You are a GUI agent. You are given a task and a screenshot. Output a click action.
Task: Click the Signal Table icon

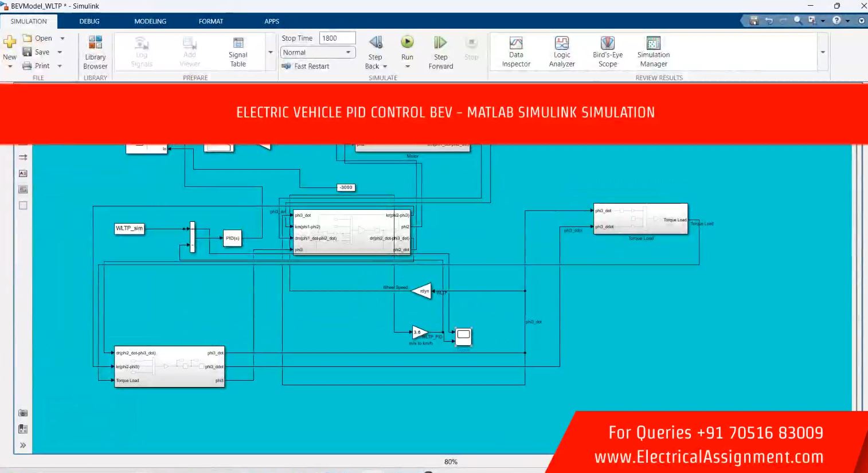(238, 52)
